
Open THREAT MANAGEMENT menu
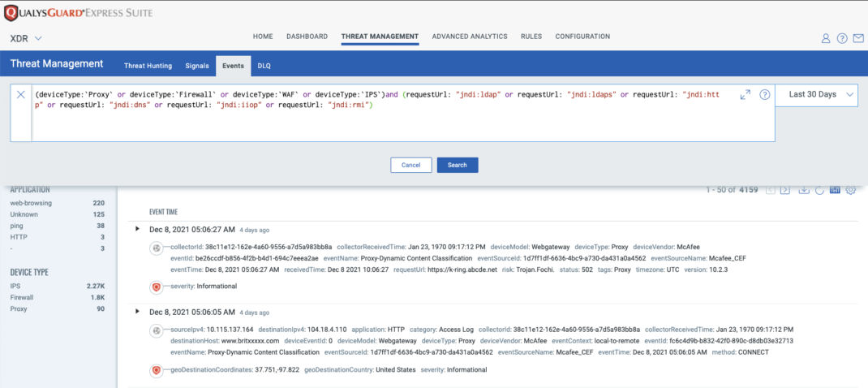380,37
